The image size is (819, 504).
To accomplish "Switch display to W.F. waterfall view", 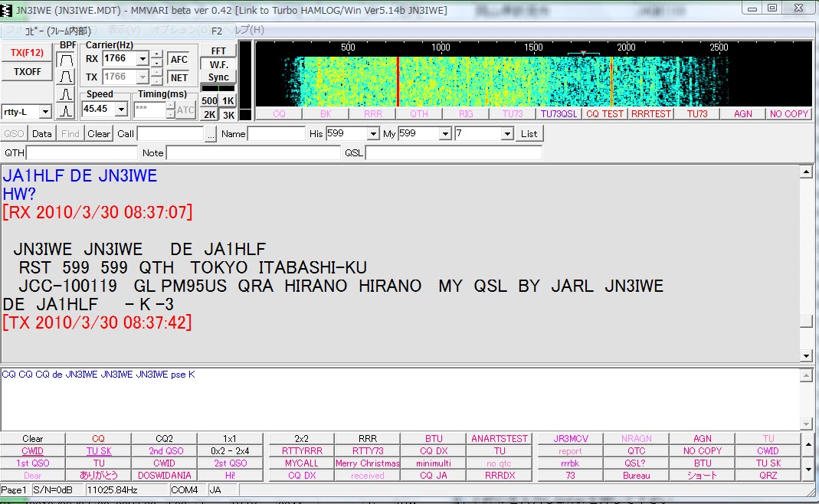I will (x=218, y=65).
